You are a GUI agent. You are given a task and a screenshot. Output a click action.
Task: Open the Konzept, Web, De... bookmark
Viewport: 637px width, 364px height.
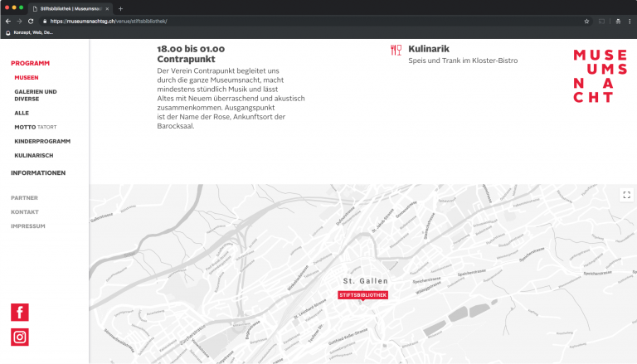pyautogui.click(x=29, y=32)
